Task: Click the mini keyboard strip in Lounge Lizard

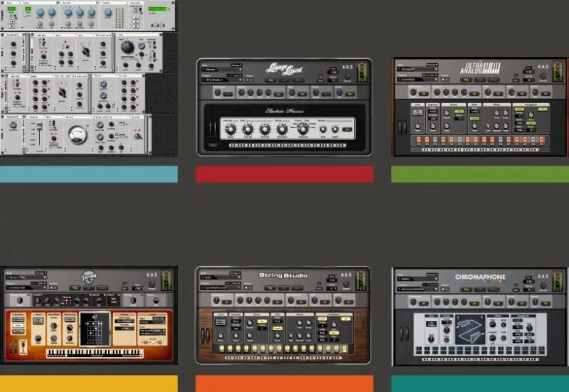Action: (x=287, y=145)
